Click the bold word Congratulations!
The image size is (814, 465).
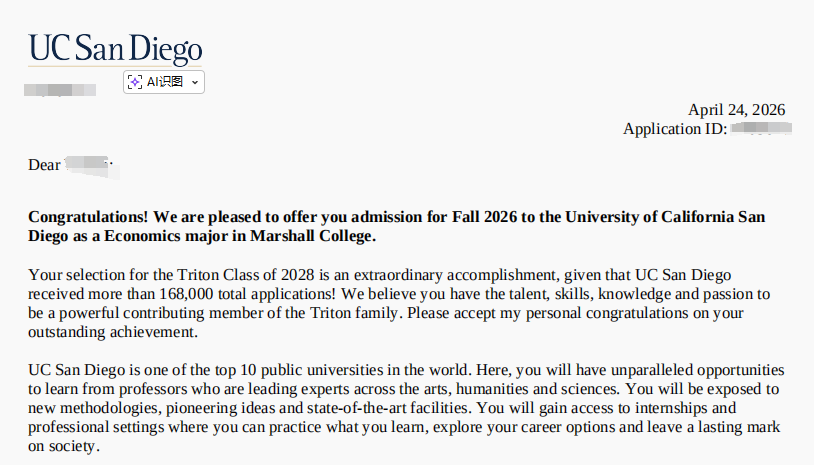88,217
